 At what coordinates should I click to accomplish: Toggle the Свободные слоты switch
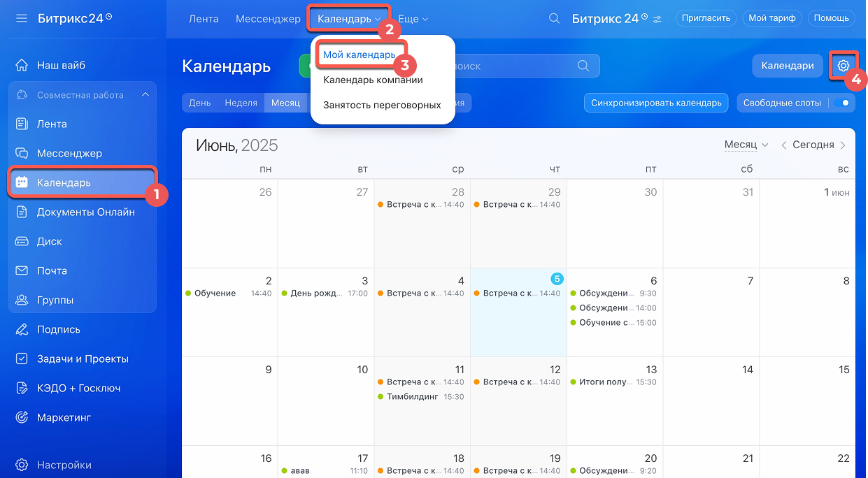(843, 103)
